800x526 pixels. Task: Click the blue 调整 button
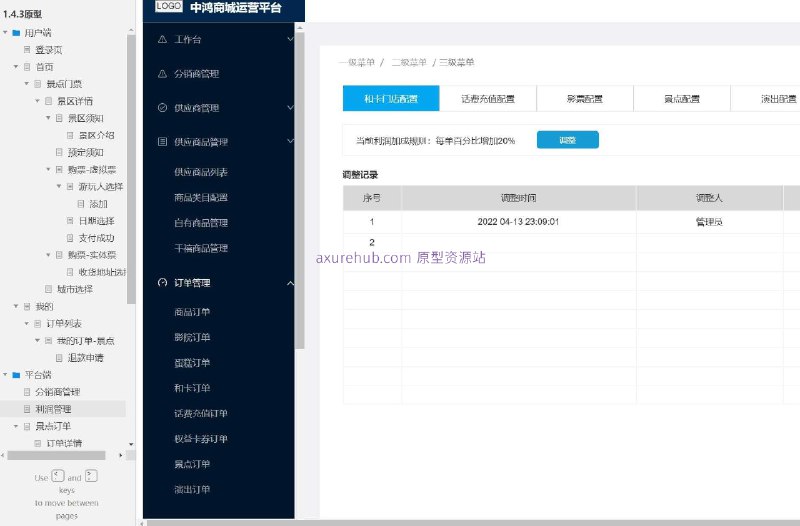(x=567, y=140)
